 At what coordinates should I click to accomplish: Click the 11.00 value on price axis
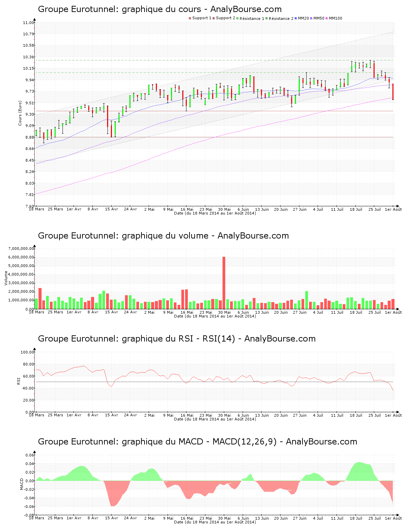pos(29,23)
